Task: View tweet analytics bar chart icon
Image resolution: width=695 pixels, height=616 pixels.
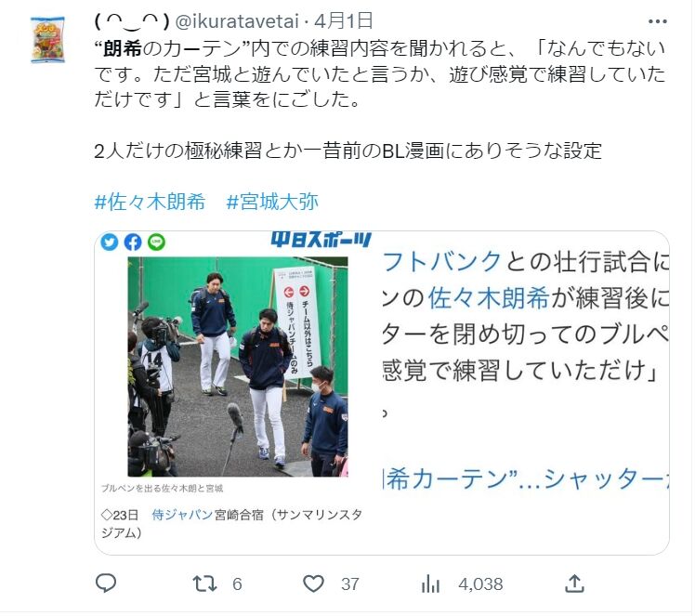Action: [x=430, y=583]
